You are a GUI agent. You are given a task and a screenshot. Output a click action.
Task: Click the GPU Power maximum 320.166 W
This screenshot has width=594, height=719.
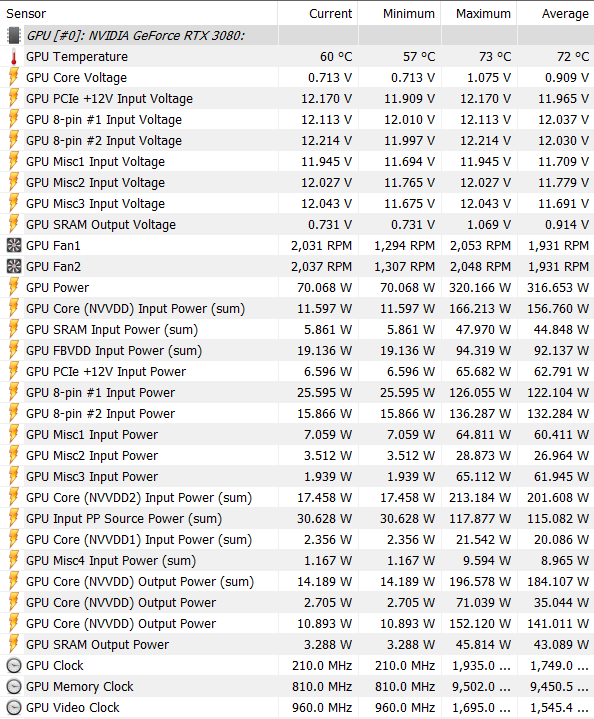tap(480, 288)
